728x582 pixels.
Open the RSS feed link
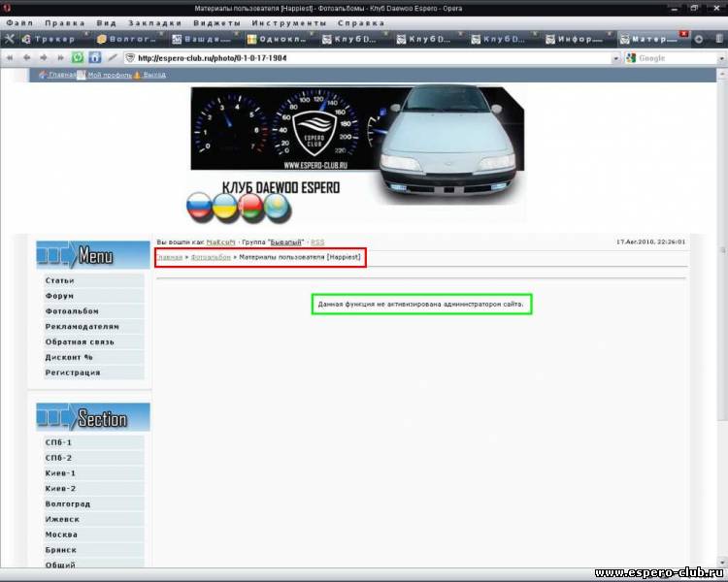(x=317, y=242)
